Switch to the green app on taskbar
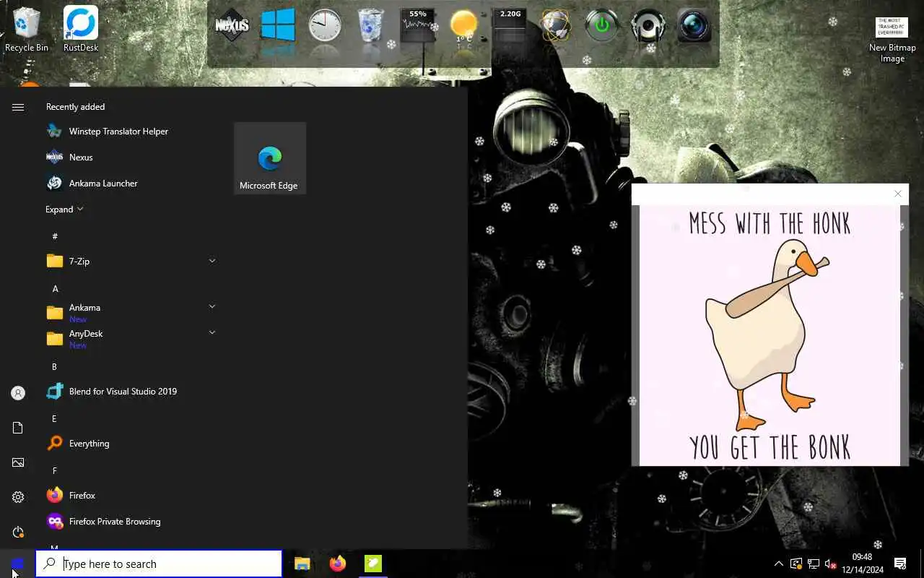 pyautogui.click(x=373, y=564)
